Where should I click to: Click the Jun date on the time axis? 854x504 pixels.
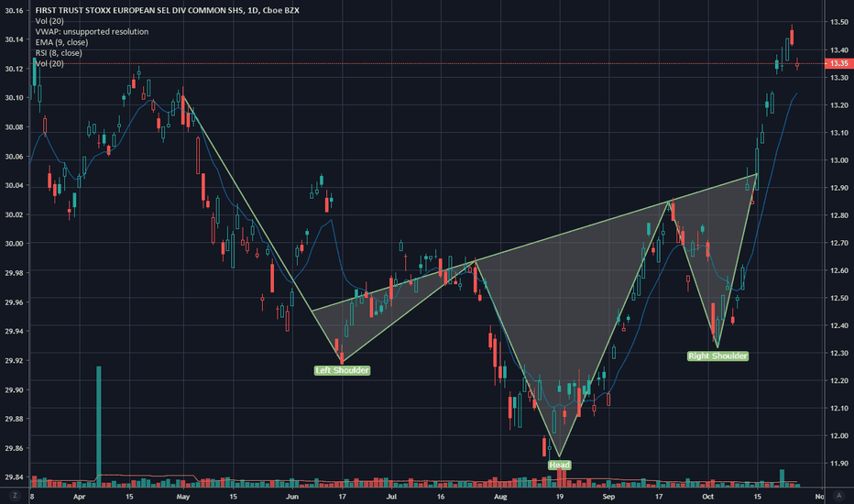(292, 497)
